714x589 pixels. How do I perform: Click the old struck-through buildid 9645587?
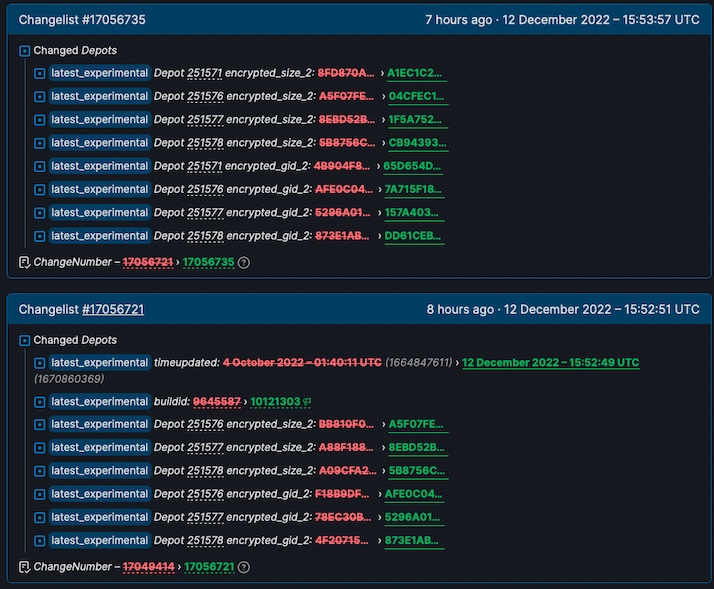218,402
